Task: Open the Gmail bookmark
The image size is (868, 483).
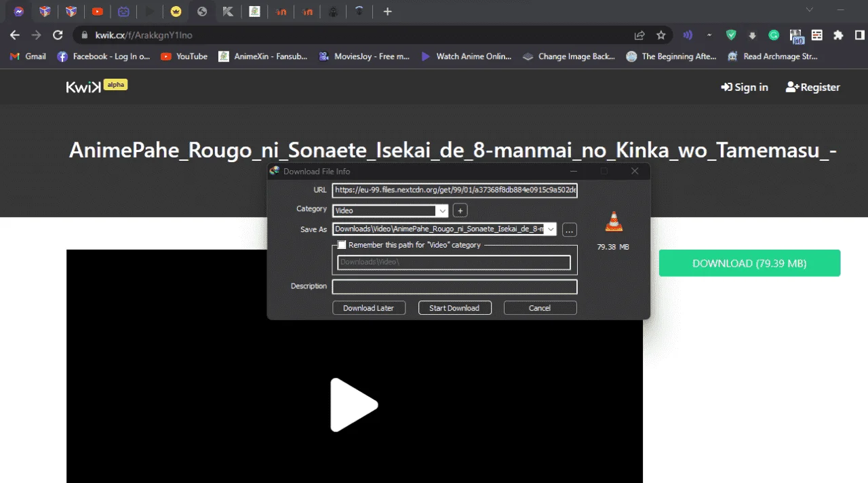Action: [28, 56]
